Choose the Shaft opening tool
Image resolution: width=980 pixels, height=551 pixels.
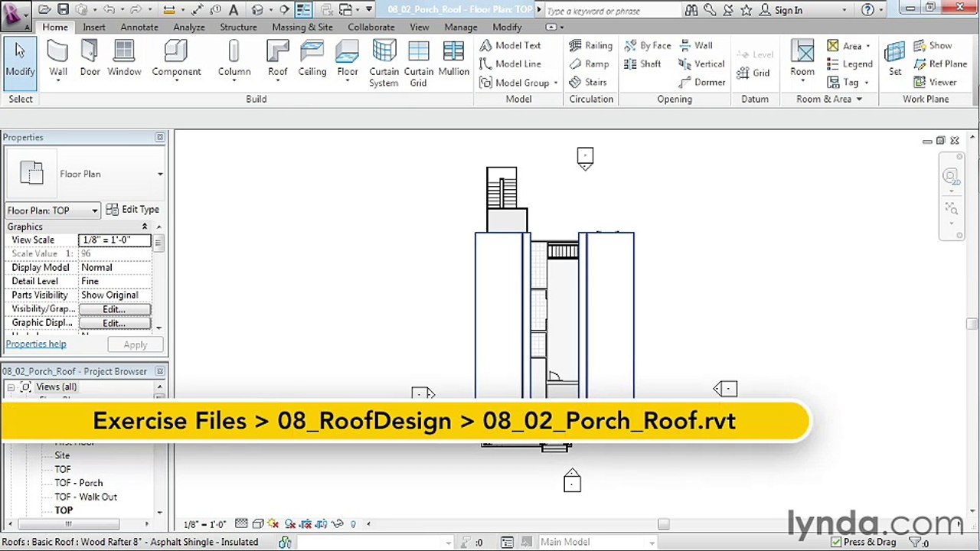pyautogui.click(x=642, y=64)
